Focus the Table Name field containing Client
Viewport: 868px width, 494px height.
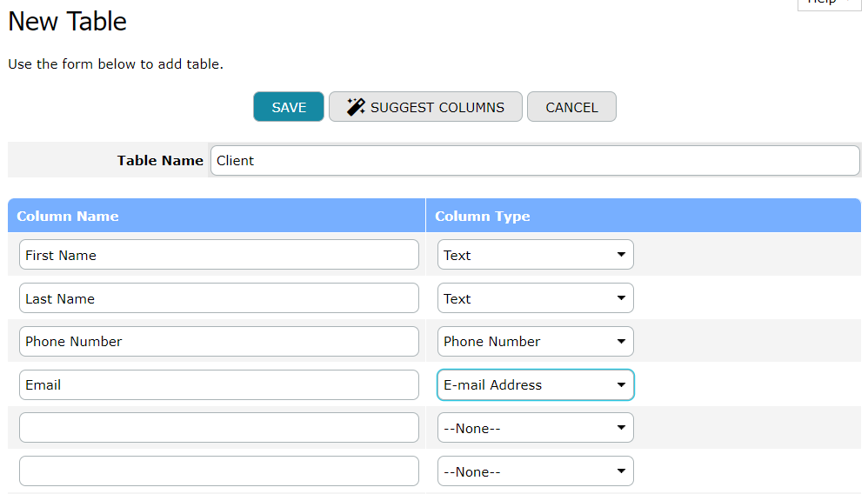[x=535, y=161]
